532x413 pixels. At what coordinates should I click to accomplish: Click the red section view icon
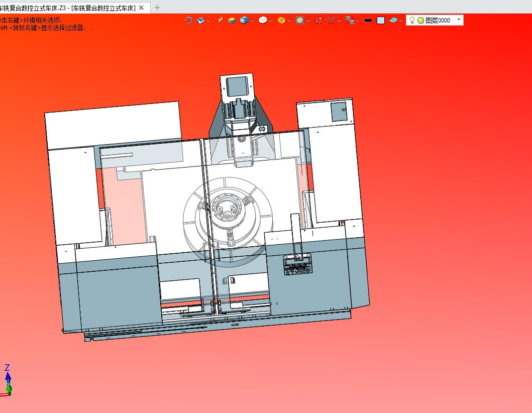point(331,21)
